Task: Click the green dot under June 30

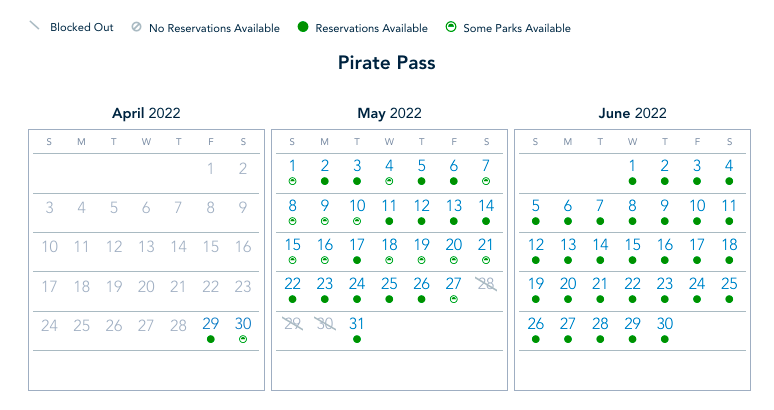Action: click(665, 339)
